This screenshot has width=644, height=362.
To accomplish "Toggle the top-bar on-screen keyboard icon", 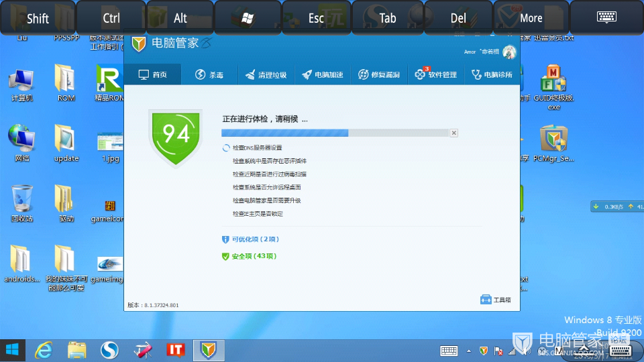I will click(x=606, y=17).
